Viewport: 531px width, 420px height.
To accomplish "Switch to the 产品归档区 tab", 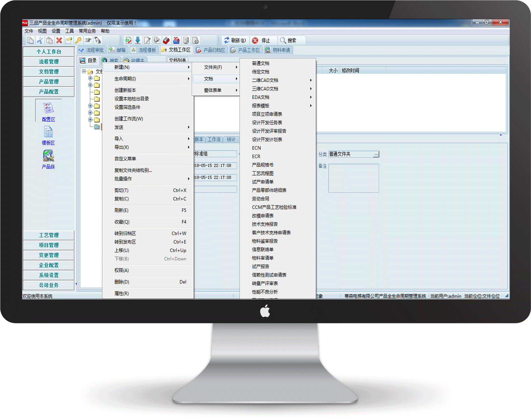I will (211, 50).
